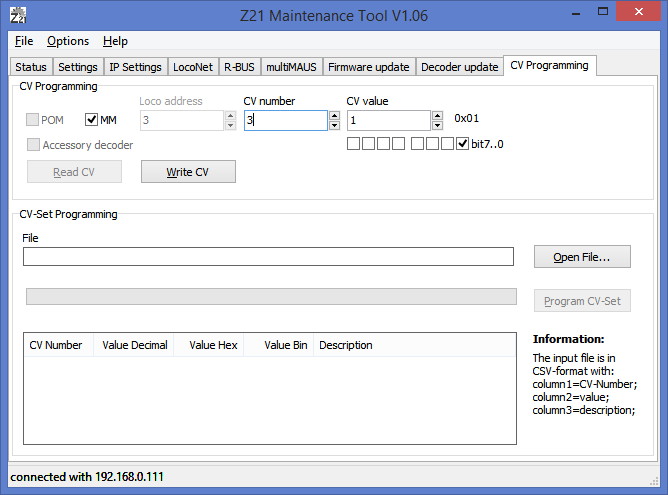Screen dimensions: 668x495
Task: Click the window resize grip in status bar
Action: [654, 481]
